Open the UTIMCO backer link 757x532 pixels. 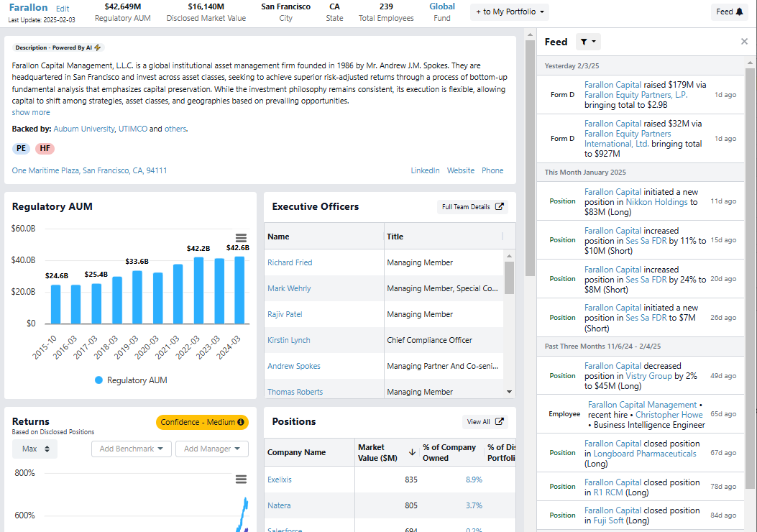point(133,129)
